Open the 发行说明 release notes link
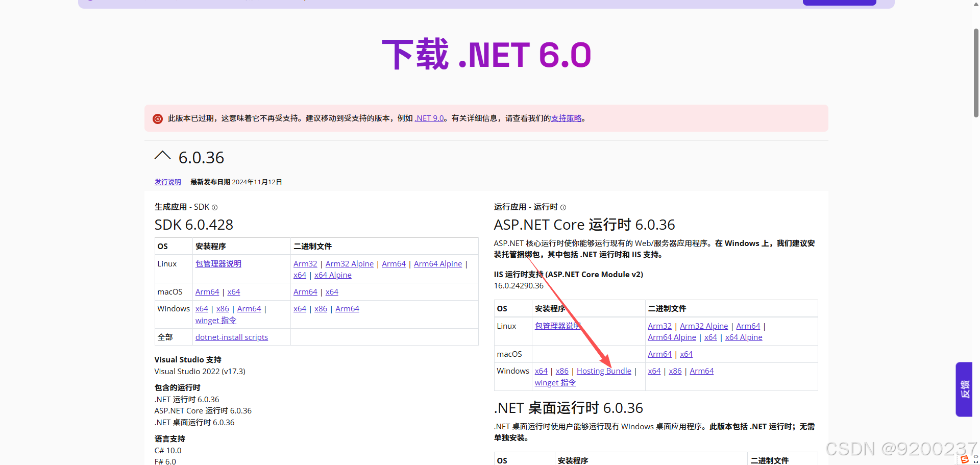The width and height of the screenshot is (980, 465). (x=167, y=182)
